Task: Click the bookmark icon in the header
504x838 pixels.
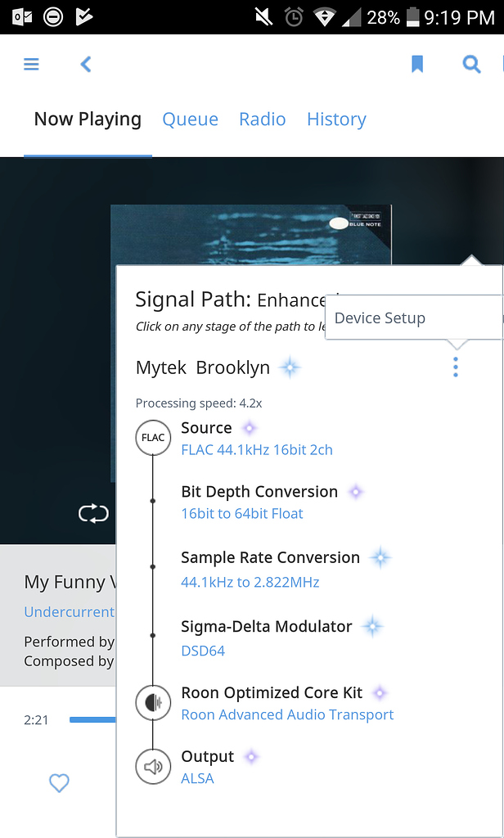Action: point(418,63)
